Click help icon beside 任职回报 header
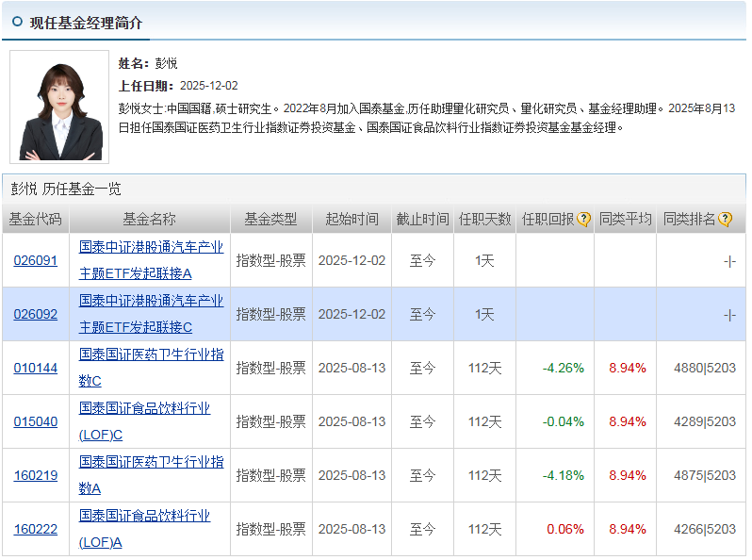The image size is (752, 560). [583, 220]
